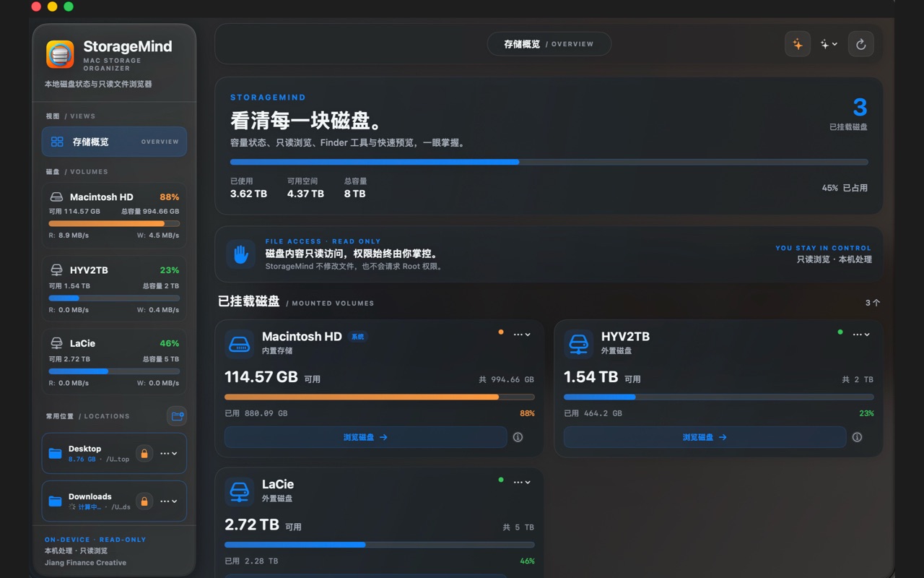Click the "114.57 GB" free space value on the card
This screenshot has width=924, height=578.
click(261, 377)
